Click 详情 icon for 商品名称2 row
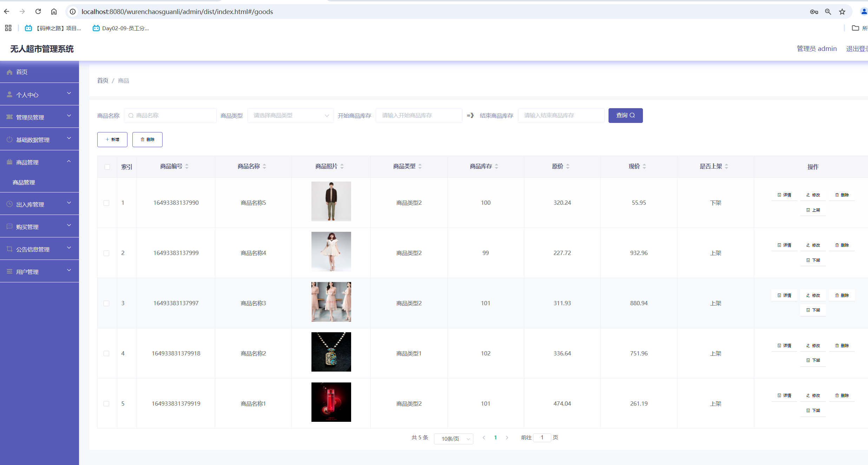868x465 pixels. 780,346
